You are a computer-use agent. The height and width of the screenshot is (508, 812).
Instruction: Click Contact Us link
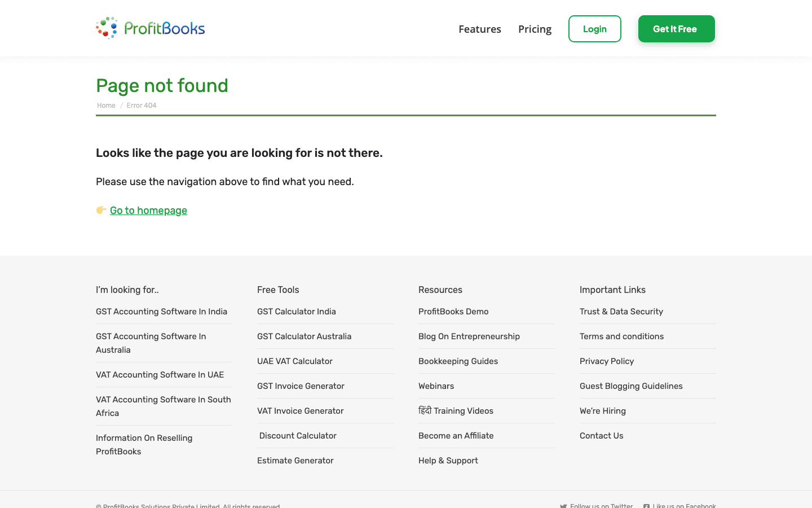[602, 436]
